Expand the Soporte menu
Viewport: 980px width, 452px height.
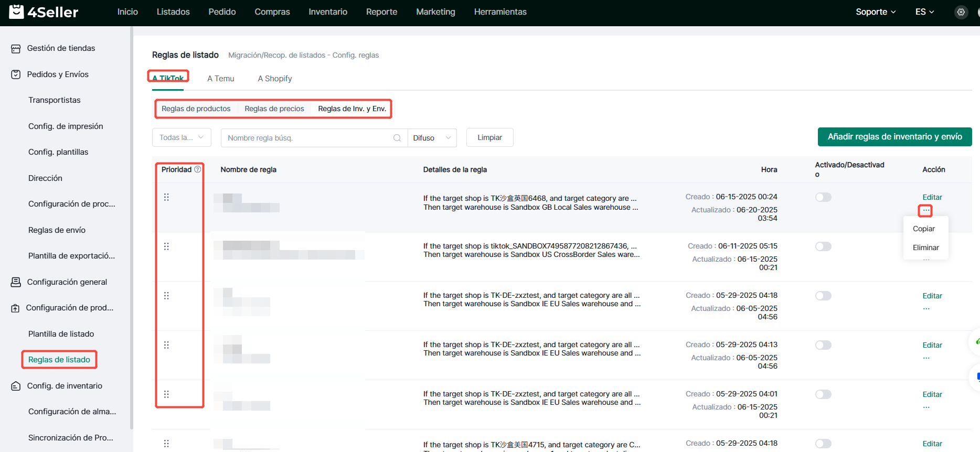point(876,12)
